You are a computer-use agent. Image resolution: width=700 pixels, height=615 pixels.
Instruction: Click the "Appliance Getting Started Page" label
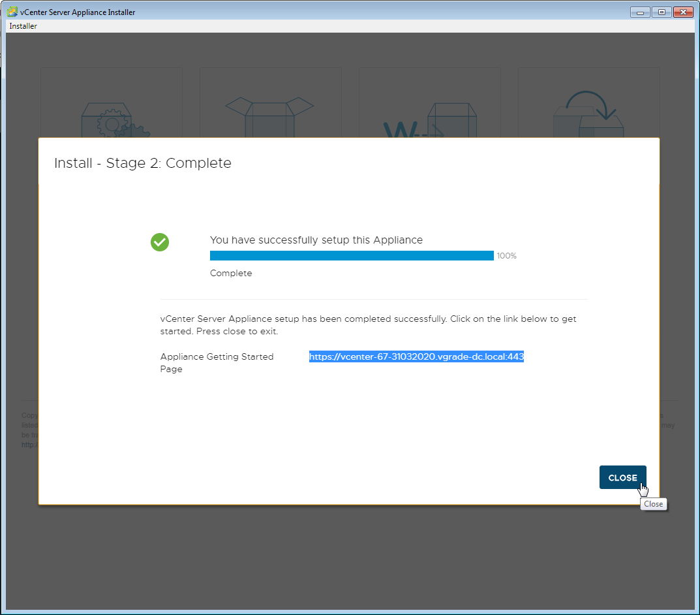click(x=217, y=362)
